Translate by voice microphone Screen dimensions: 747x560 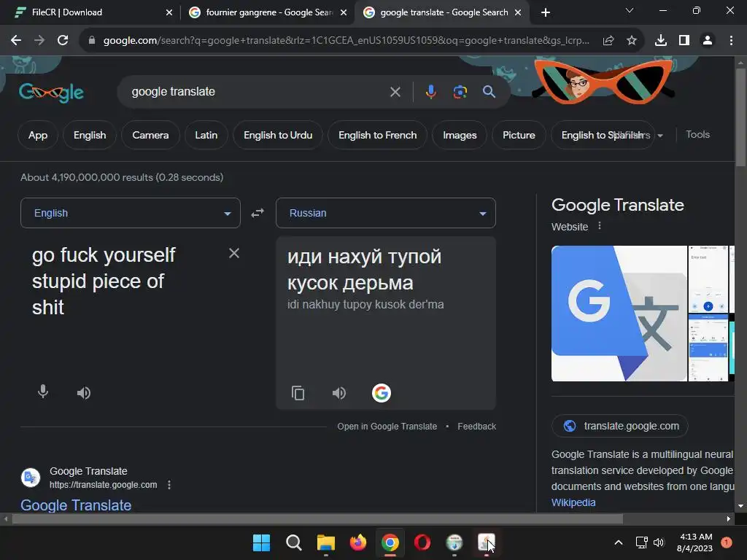tap(43, 392)
